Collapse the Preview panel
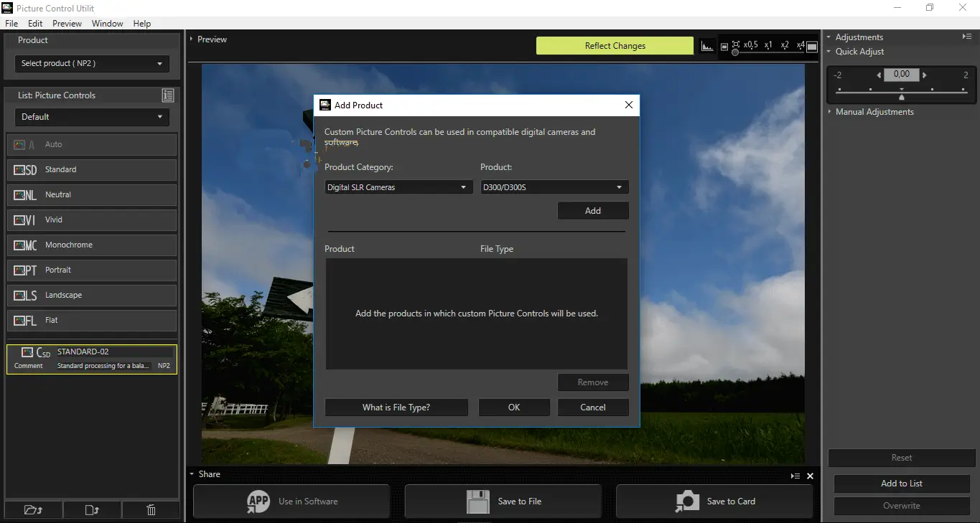Screen dimensions: 980x523 pyautogui.click(x=192, y=39)
